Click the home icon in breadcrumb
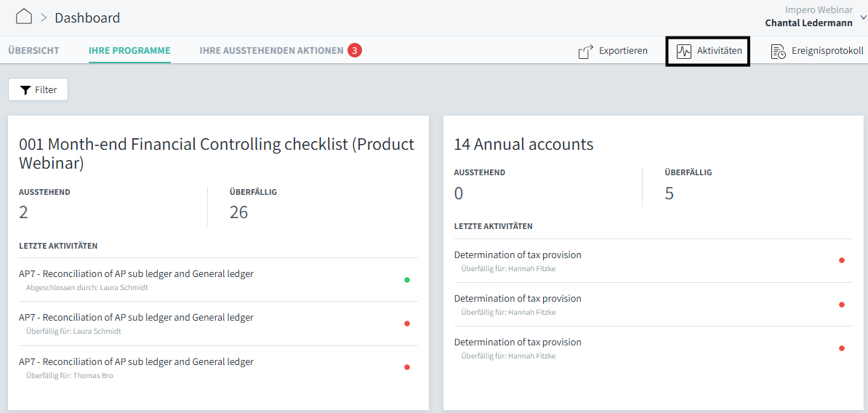Viewport: 868px width, 413px height. tap(24, 17)
